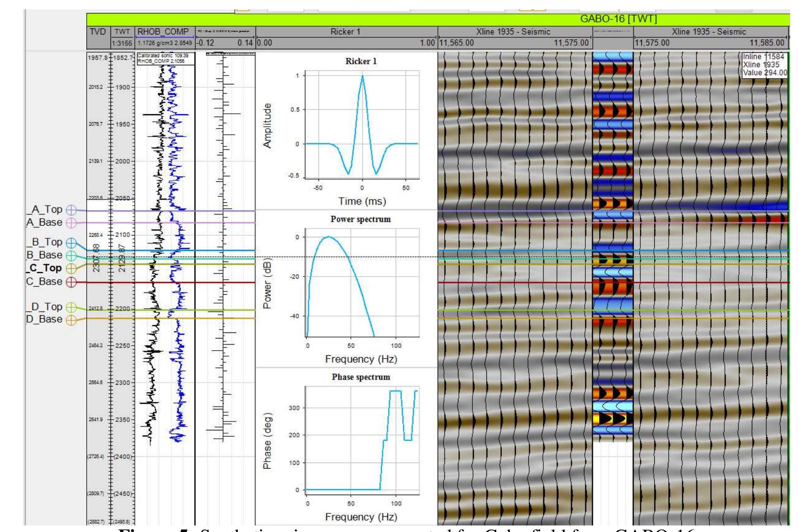The height and width of the screenshot is (532, 798).
Task: Select the _B_Top label text
Action: [x=44, y=242]
